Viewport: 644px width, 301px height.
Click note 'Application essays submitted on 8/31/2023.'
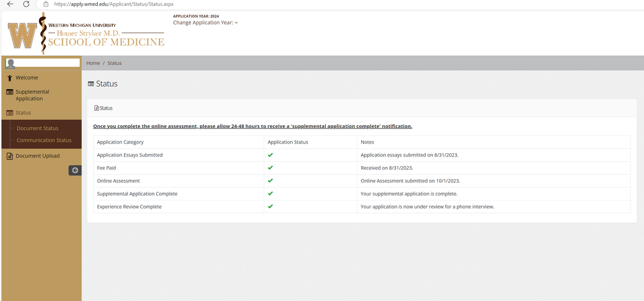pyautogui.click(x=409, y=155)
